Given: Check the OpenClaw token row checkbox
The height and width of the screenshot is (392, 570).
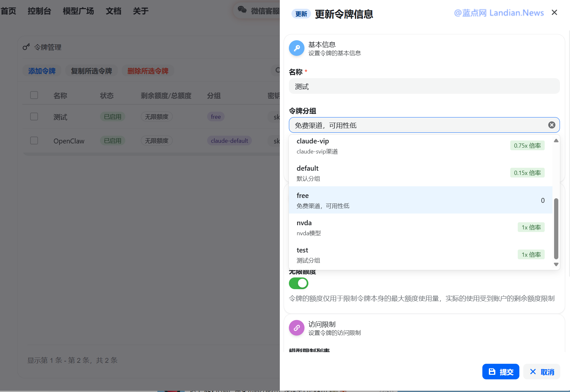Looking at the screenshot, I should coord(34,141).
